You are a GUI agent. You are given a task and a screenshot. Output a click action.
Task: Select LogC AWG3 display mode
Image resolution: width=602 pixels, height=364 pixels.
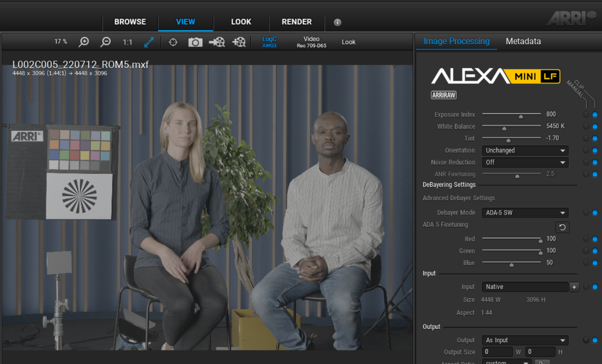[x=269, y=42]
